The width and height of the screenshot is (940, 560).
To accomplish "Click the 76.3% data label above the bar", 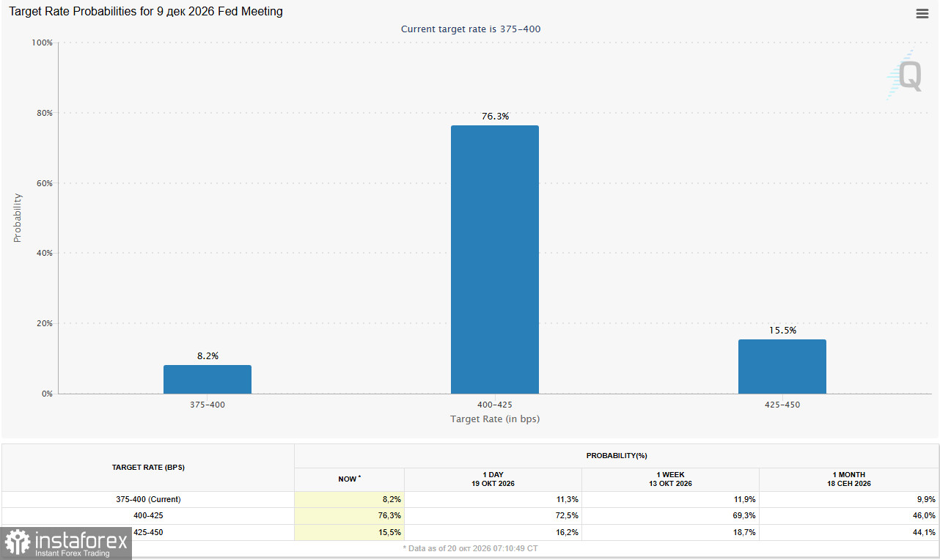I will (x=495, y=117).
